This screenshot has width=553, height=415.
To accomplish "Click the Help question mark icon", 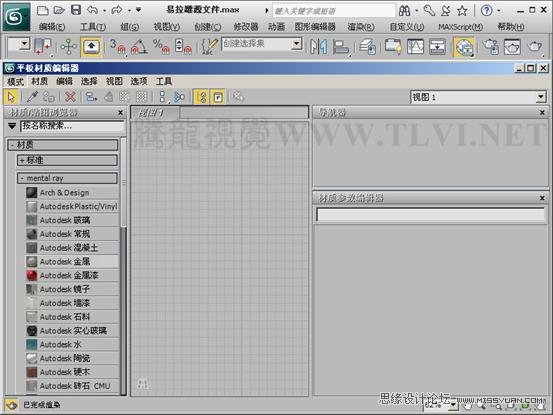I will point(487,11).
